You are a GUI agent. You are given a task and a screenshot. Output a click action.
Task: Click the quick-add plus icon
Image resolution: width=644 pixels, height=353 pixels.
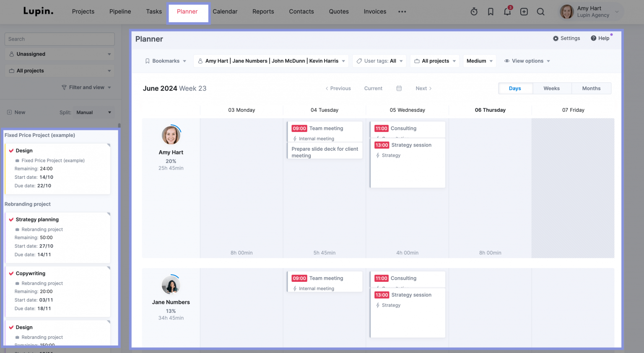tap(524, 12)
